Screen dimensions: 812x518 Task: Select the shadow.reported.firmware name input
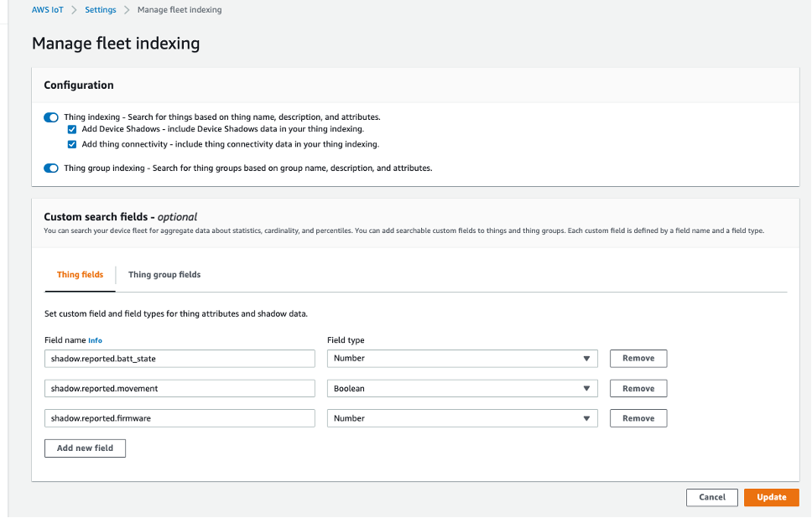(x=180, y=417)
